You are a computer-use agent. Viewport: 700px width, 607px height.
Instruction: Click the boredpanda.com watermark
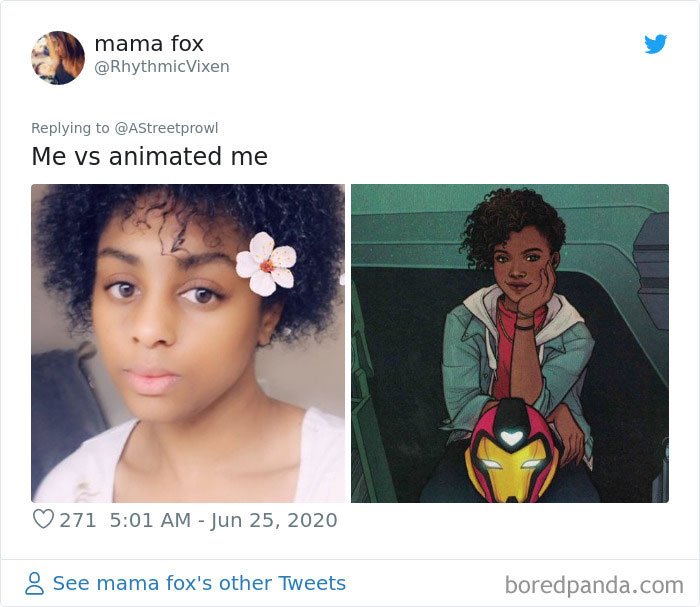point(594,584)
